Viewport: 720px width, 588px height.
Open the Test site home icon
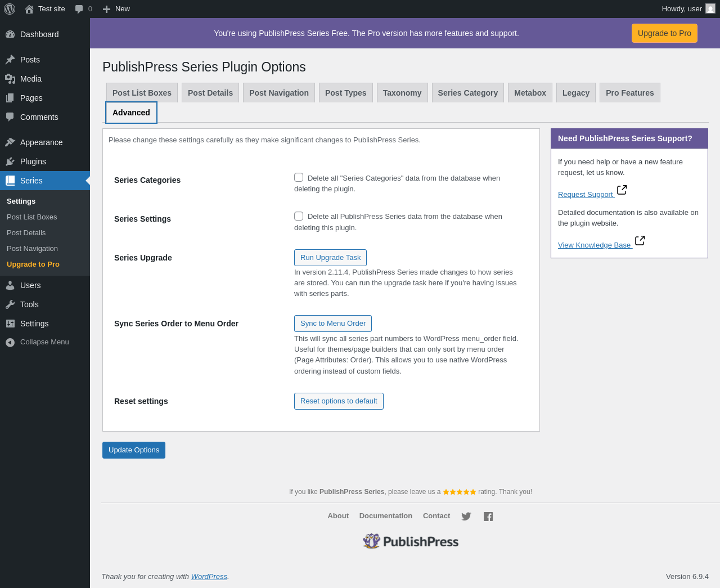[29, 9]
